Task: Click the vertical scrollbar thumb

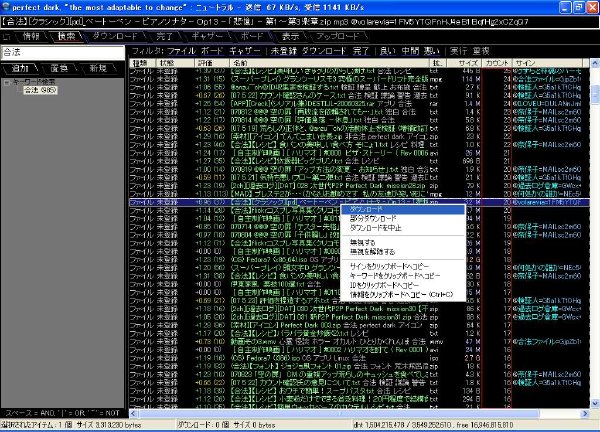Action: point(595,94)
